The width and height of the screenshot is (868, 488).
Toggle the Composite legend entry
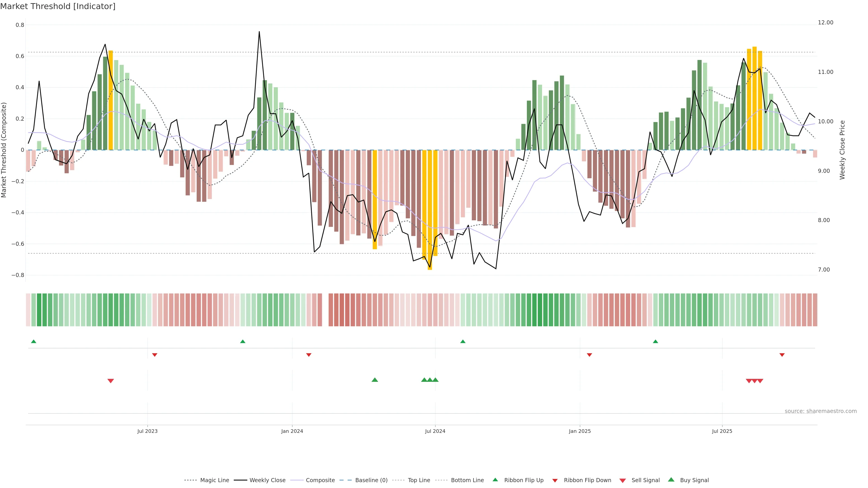320,480
